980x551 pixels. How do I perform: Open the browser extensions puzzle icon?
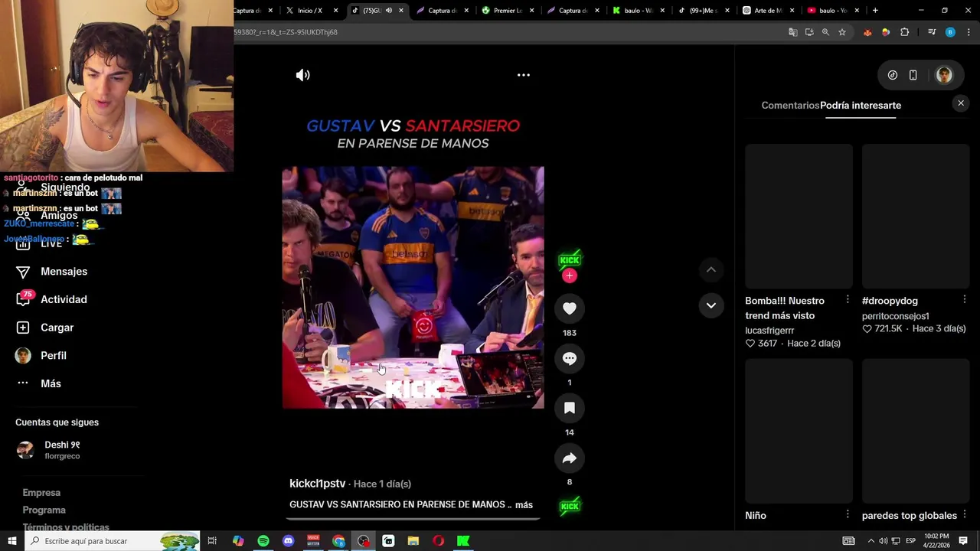905,32
